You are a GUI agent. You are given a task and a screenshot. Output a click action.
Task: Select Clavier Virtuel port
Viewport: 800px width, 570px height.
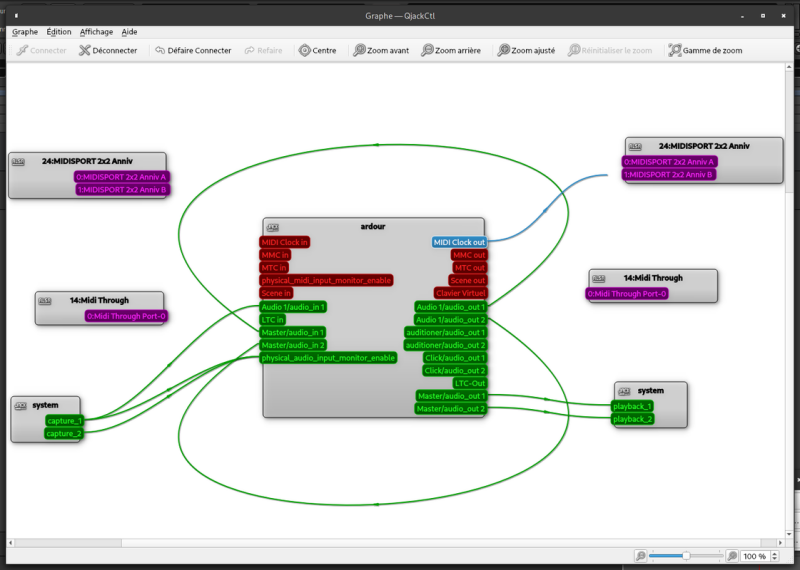click(461, 293)
